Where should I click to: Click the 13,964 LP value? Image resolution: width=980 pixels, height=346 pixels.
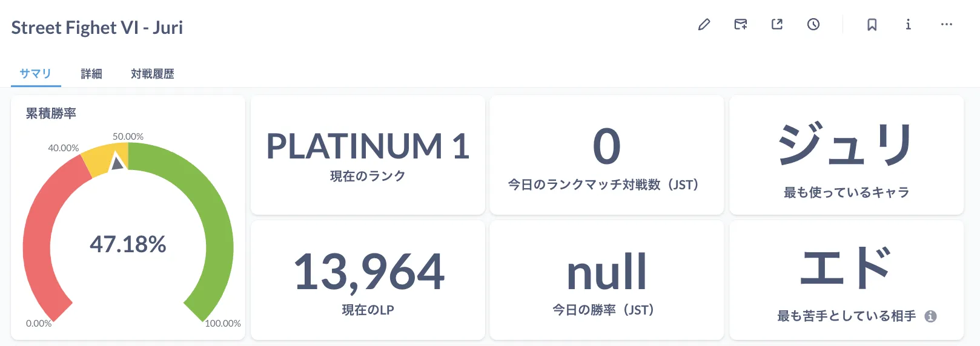[x=368, y=272]
